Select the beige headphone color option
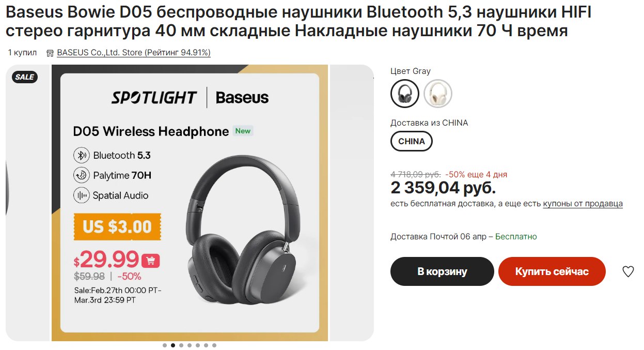644x350 pixels. pos(438,94)
